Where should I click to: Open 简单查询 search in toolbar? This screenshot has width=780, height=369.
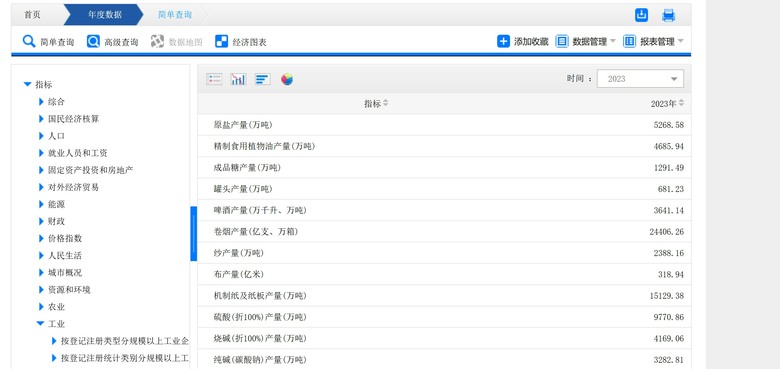49,42
